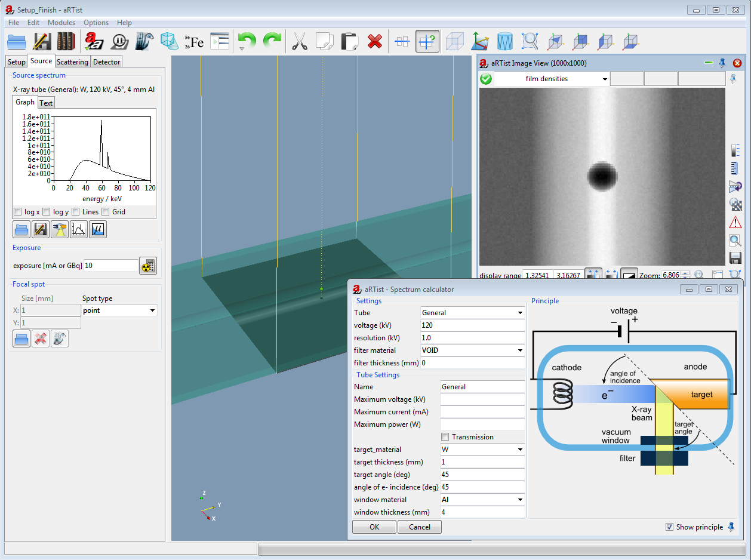Image resolution: width=751 pixels, height=560 pixels.
Task: Click the attenuation mu icon button
Action: coord(98,229)
